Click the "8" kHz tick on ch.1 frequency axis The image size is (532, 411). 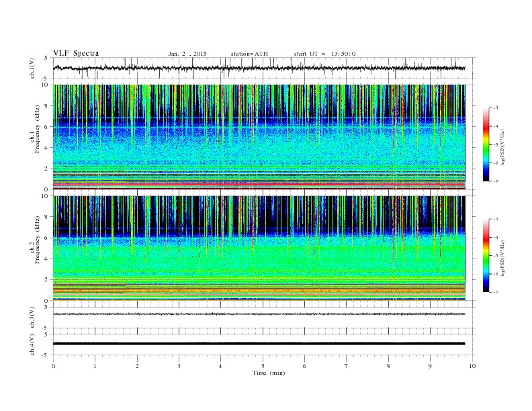[x=46, y=106]
